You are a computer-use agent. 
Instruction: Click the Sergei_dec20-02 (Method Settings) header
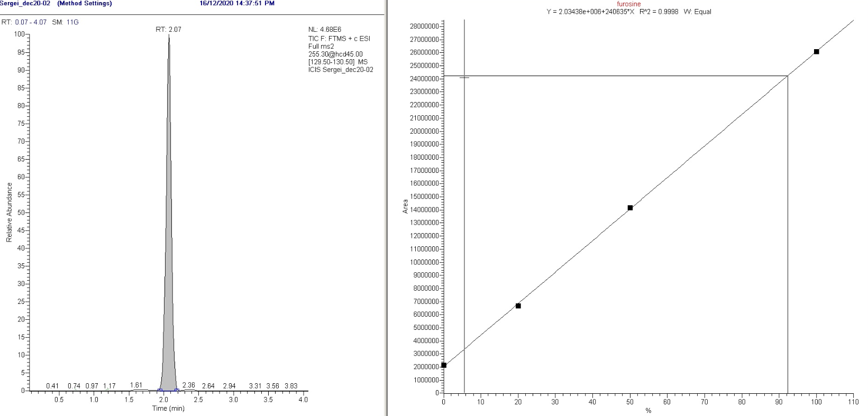click(57, 4)
